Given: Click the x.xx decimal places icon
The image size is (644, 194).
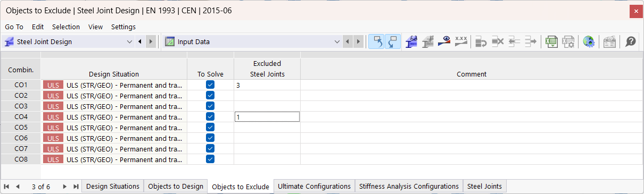Looking at the screenshot, I should 461,41.
